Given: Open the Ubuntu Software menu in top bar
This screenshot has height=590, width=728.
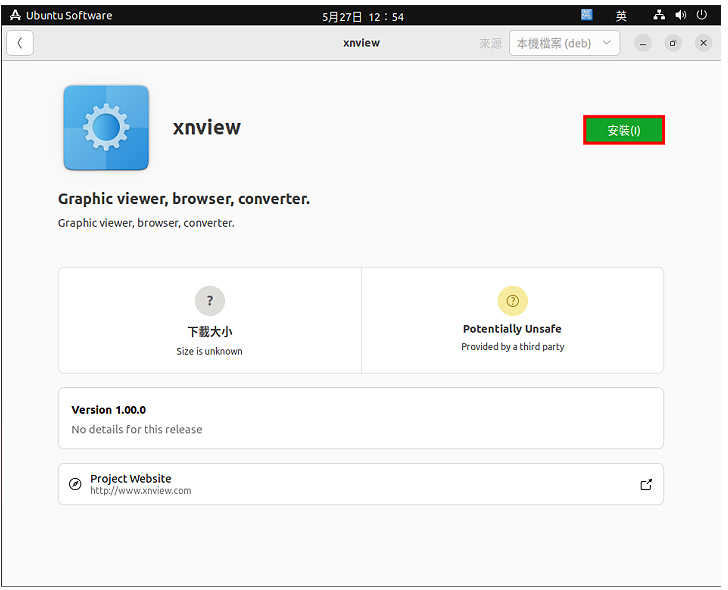Looking at the screenshot, I should pyautogui.click(x=62, y=16).
